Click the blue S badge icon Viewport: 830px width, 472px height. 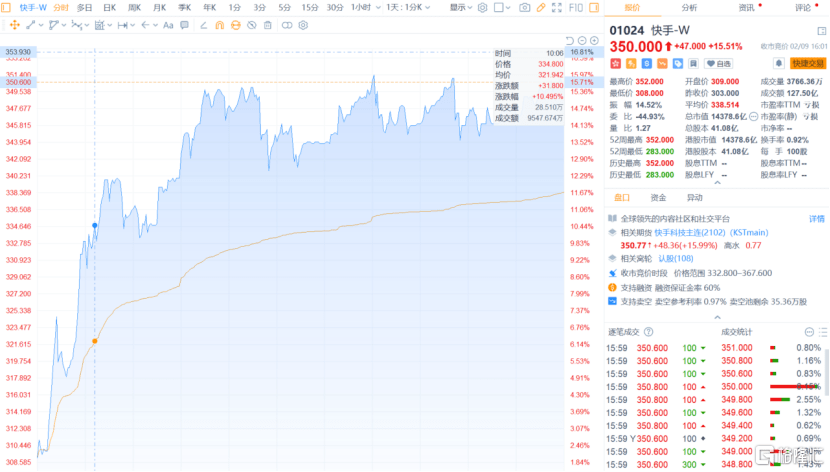pos(646,63)
